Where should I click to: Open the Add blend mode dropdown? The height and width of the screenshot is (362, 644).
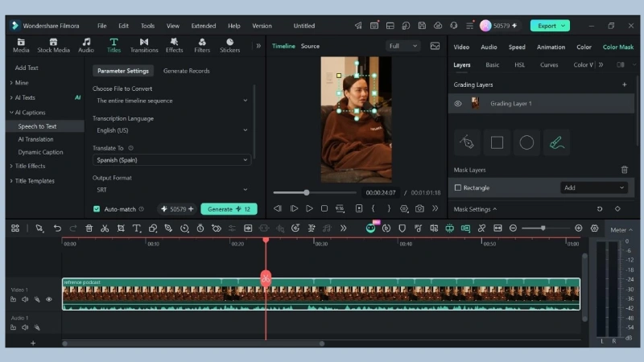click(593, 187)
